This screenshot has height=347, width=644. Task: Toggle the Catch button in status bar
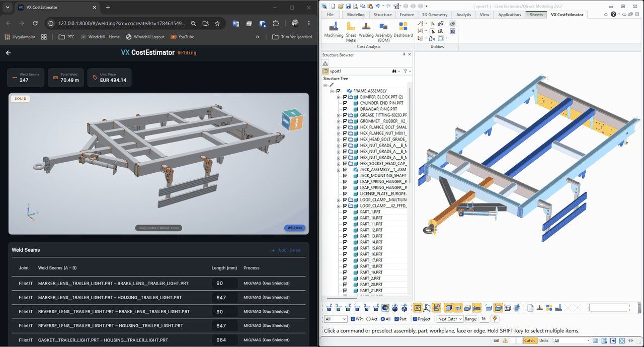click(x=530, y=340)
